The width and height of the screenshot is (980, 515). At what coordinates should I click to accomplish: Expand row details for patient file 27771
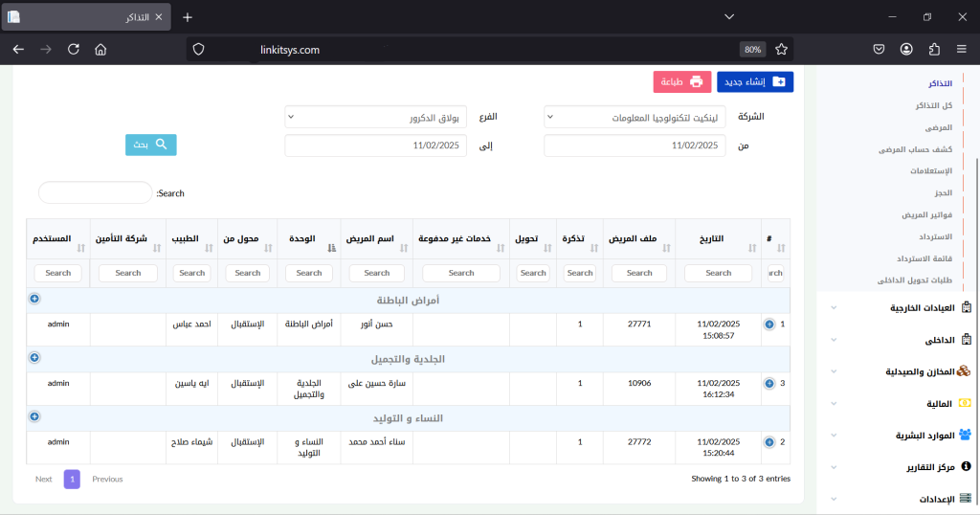(769, 325)
